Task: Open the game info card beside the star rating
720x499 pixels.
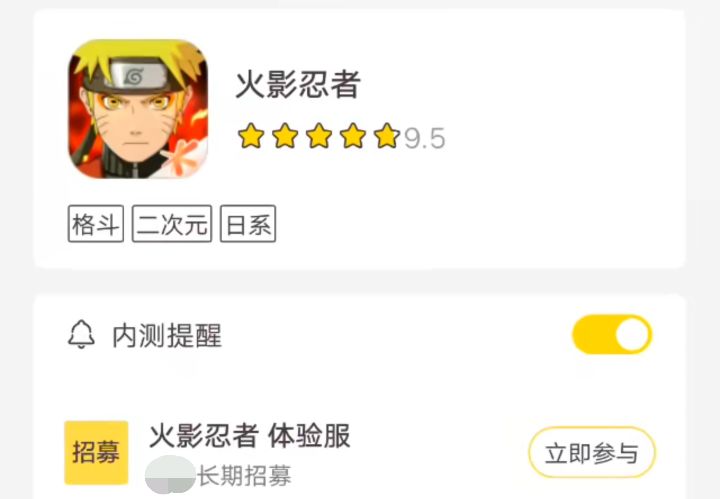Action: (x=360, y=139)
